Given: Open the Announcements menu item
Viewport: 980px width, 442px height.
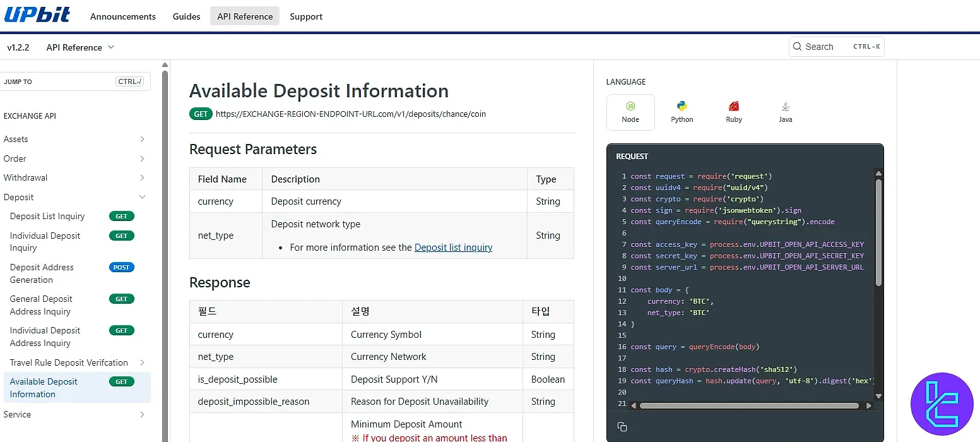Looking at the screenshot, I should point(123,16).
